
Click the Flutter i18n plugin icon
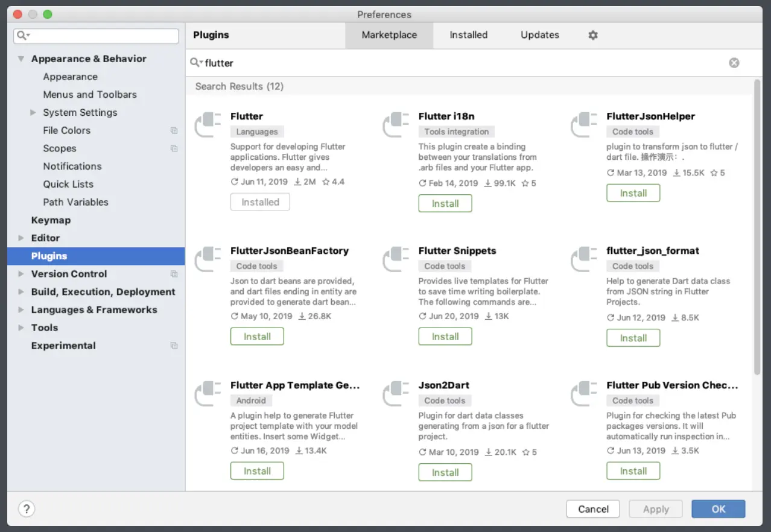pos(396,125)
